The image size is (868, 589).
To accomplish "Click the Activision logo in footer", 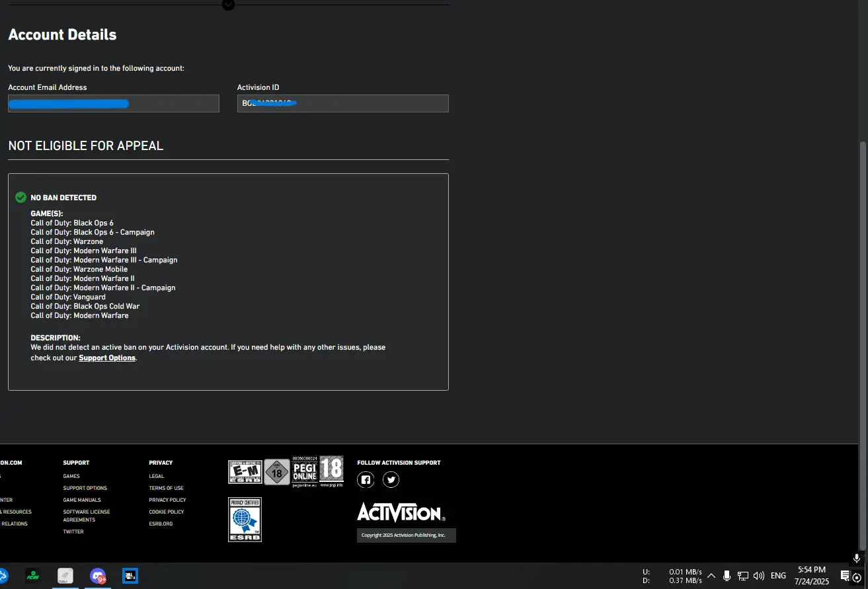I will pos(401,512).
